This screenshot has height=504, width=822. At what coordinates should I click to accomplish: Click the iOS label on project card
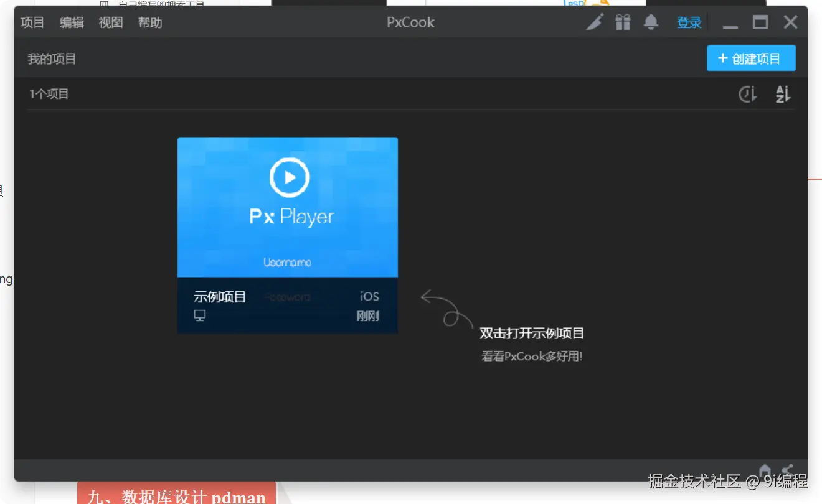pyautogui.click(x=369, y=297)
